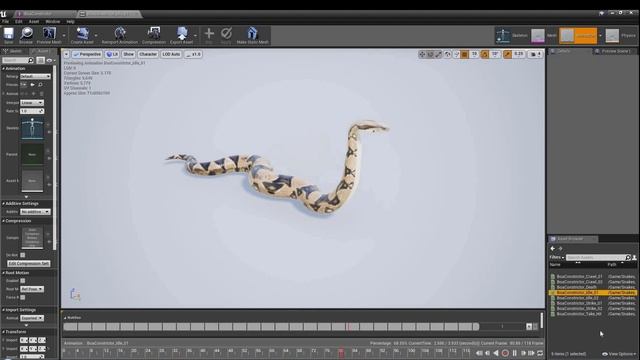Screen dimensions: 640x360
Task: Jump to the animation start
Action: pos(479,353)
